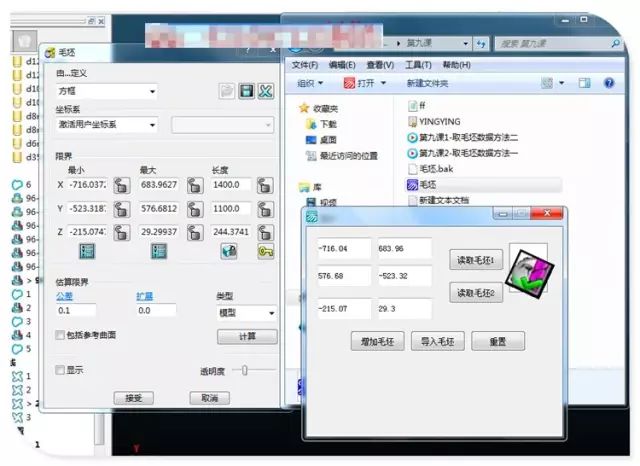Toggle the lock next to Y maximum 576.6812

pos(195,209)
